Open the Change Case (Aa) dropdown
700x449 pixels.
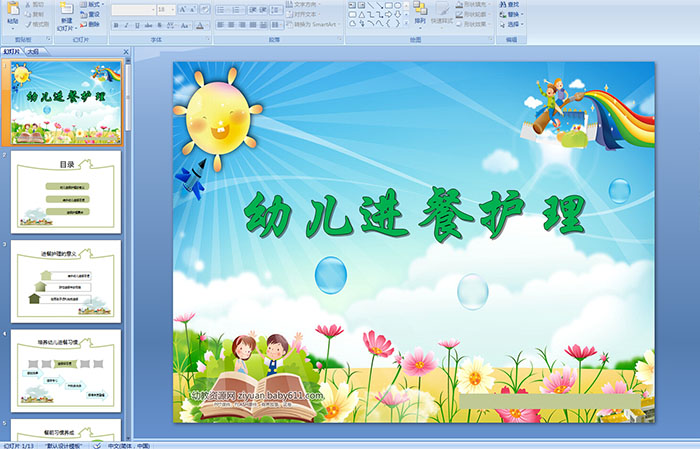[185, 25]
